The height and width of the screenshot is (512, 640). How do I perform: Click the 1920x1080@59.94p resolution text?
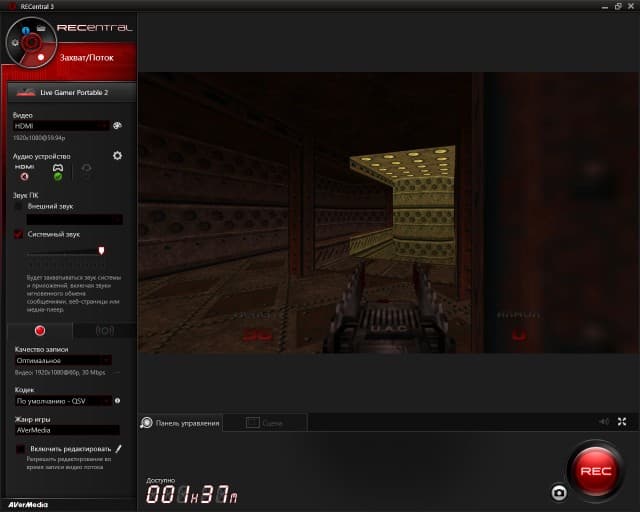tap(39, 138)
